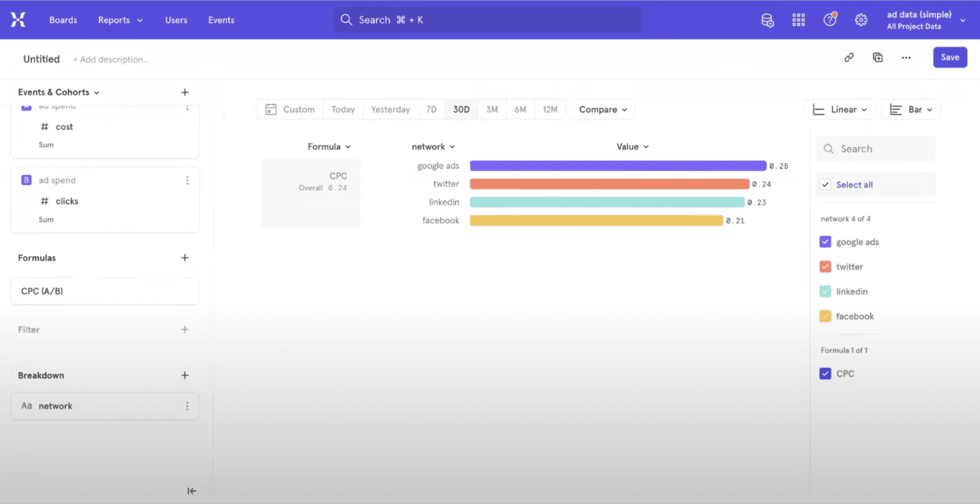The height and width of the screenshot is (504, 980).
Task: Expand the Reports menu dropdown
Action: [120, 20]
